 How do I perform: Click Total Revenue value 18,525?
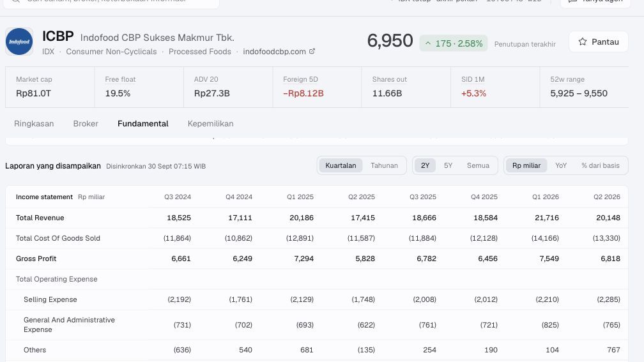tap(179, 218)
